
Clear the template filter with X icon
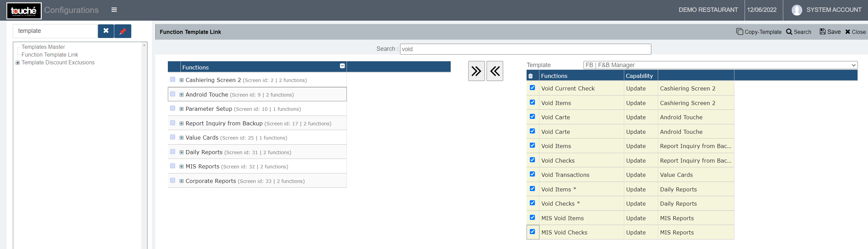106,31
